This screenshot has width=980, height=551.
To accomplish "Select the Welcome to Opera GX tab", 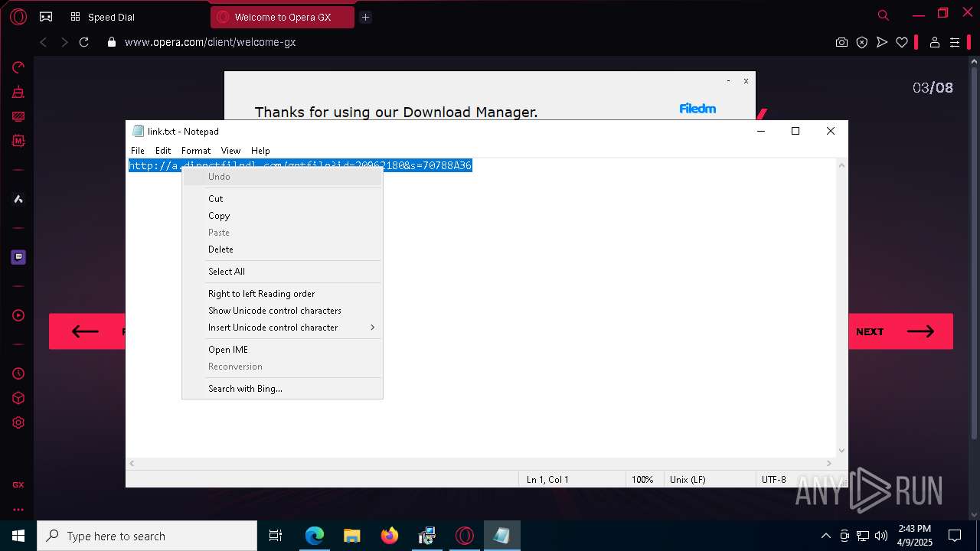I will tap(283, 17).
